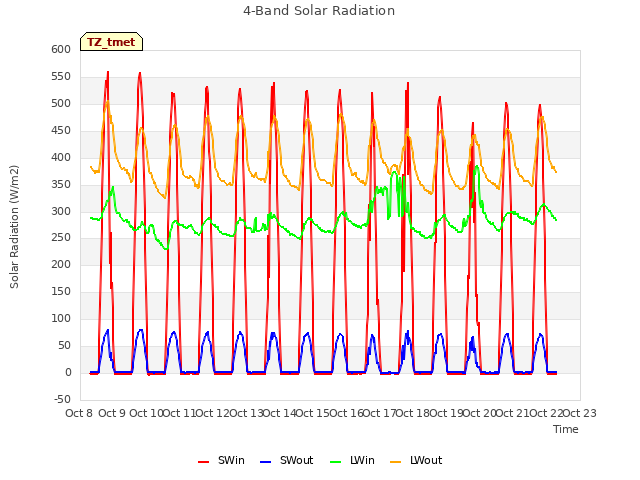This screenshot has width=640, height=480.
Task: Click the 150 y-axis tick label
Action: (x=61, y=291)
